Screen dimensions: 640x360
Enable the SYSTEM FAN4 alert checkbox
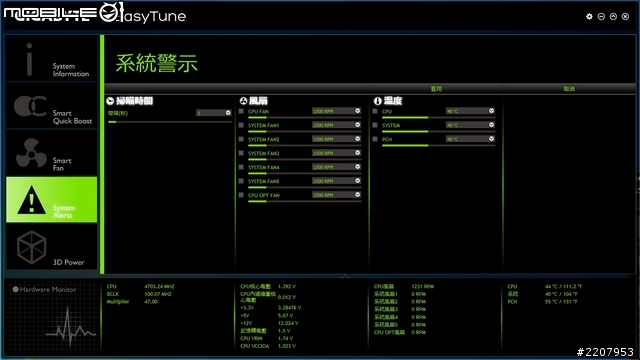pyautogui.click(x=241, y=167)
